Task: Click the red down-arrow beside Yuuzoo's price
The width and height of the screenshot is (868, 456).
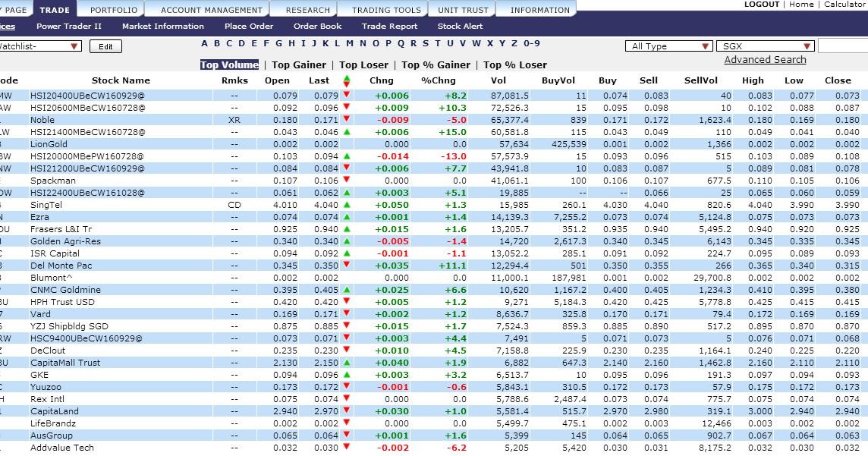Action: 346,387
